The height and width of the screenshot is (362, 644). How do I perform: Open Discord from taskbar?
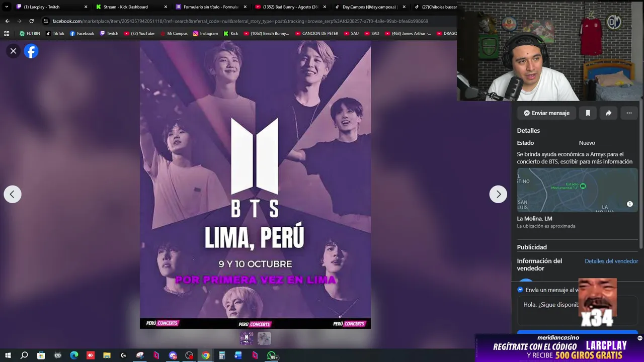(173, 355)
